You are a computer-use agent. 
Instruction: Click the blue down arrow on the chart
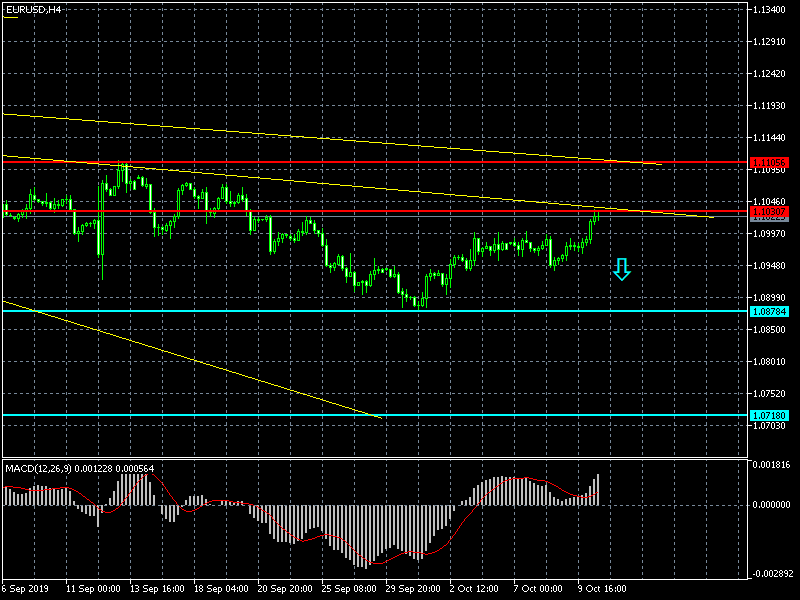(x=622, y=269)
